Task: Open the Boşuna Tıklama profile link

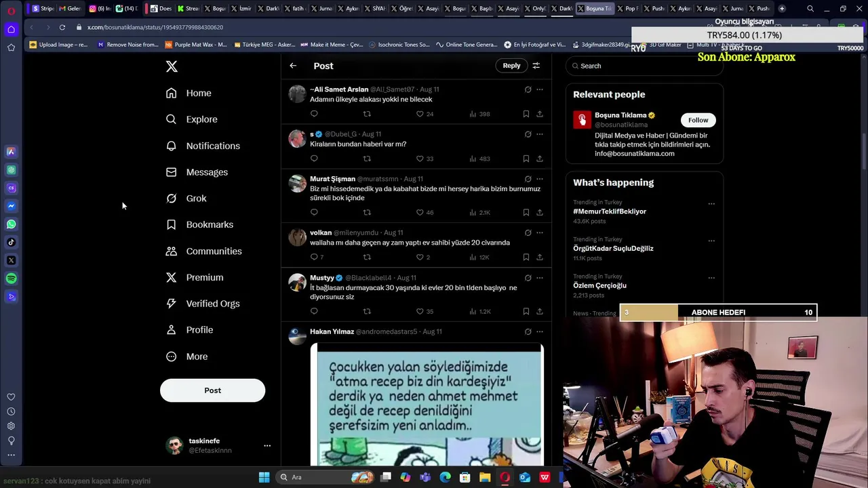Action: coord(620,115)
